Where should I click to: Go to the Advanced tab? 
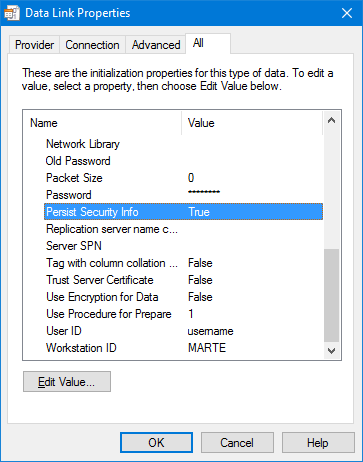click(156, 45)
